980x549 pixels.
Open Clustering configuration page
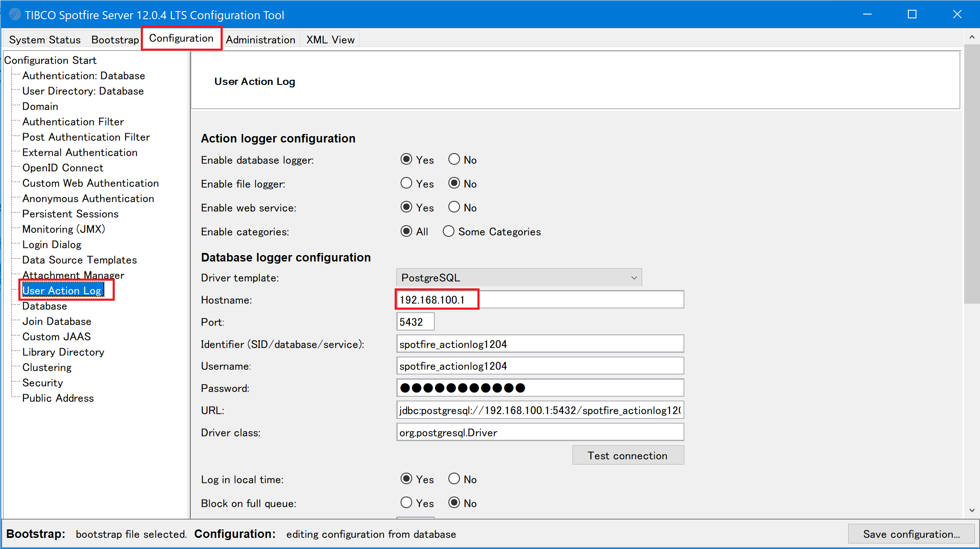point(47,367)
